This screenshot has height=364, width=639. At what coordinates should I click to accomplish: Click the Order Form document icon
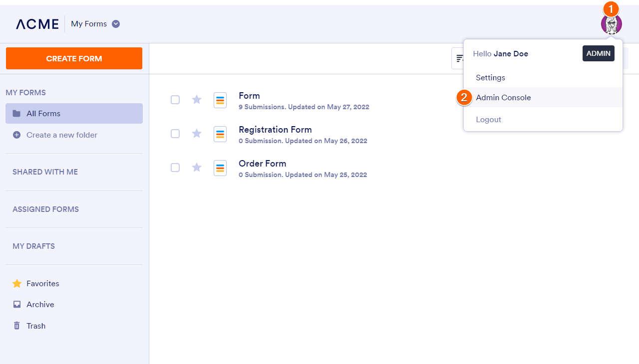coord(220,168)
